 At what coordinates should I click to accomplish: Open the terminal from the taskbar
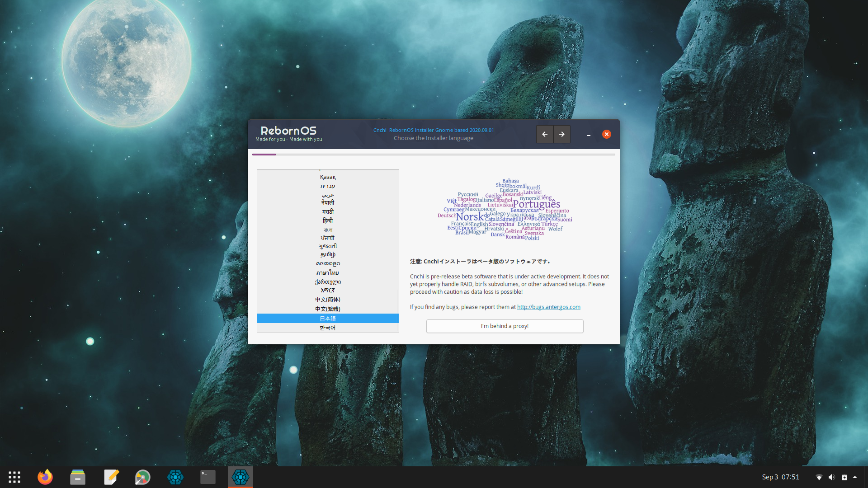click(x=208, y=477)
